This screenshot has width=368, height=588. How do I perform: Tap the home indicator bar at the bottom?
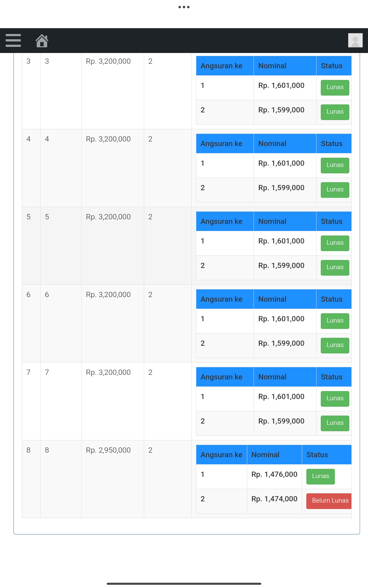pos(184,584)
